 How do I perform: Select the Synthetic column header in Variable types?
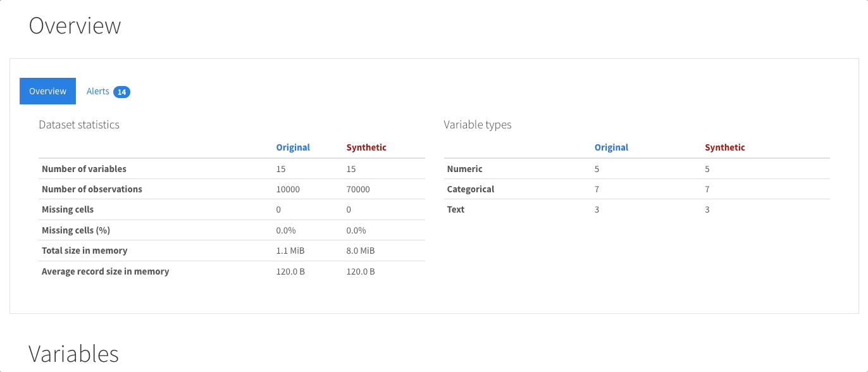(x=724, y=147)
